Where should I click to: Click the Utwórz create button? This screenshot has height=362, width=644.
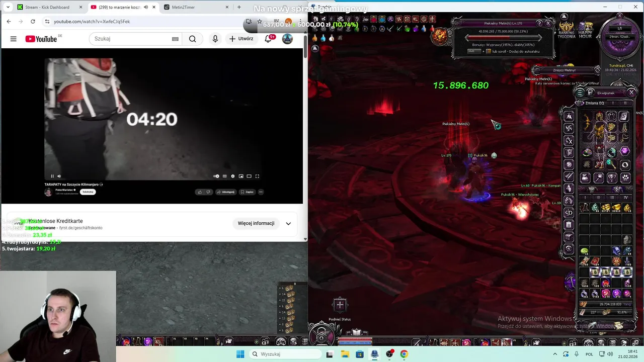241,39
